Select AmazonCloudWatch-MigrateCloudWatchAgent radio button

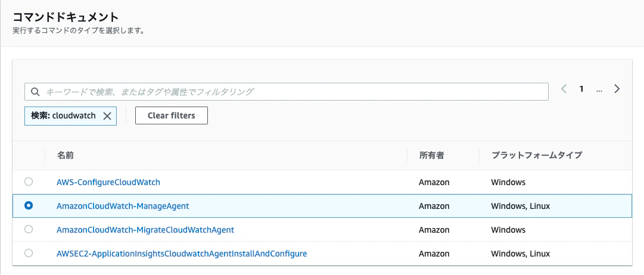29,229
